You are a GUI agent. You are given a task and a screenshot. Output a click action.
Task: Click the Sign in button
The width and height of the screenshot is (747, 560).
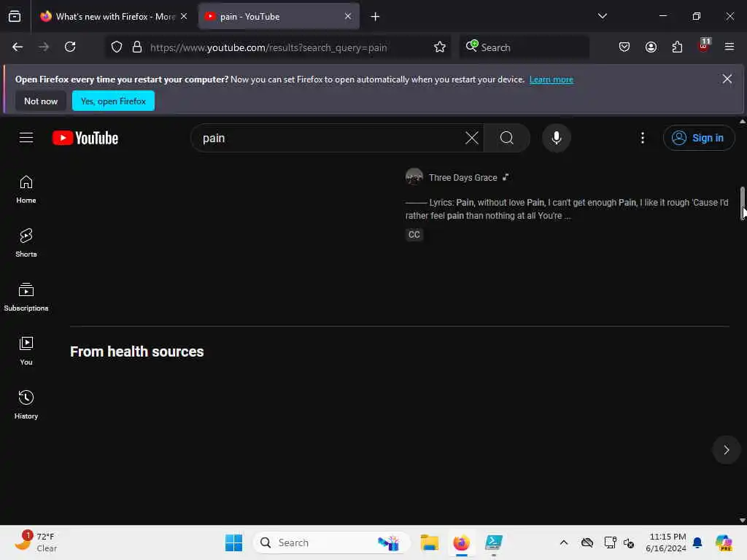tap(698, 138)
